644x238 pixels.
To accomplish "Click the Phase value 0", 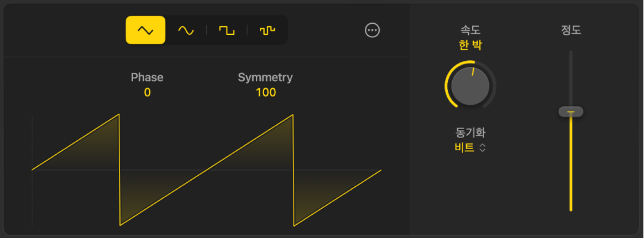I will [147, 93].
